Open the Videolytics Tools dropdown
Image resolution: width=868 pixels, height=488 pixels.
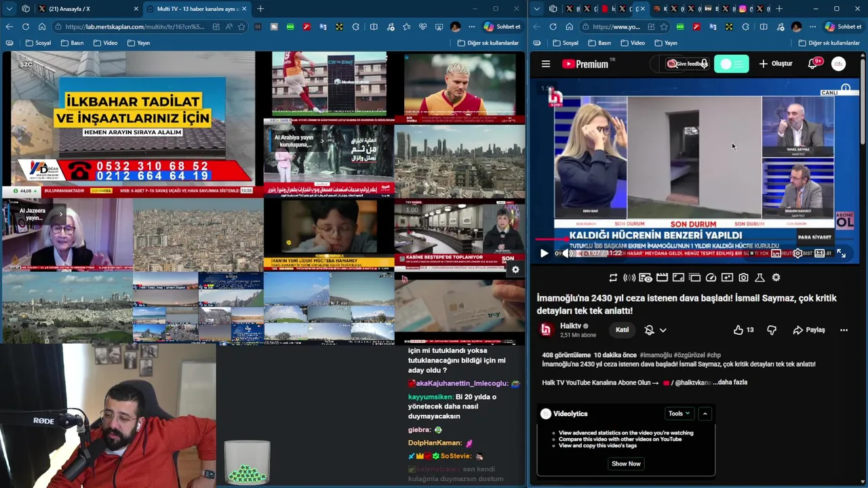point(679,413)
